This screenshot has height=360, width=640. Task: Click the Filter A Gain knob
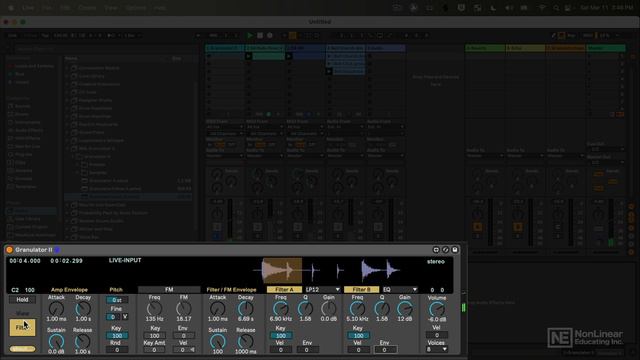point(329,309)
